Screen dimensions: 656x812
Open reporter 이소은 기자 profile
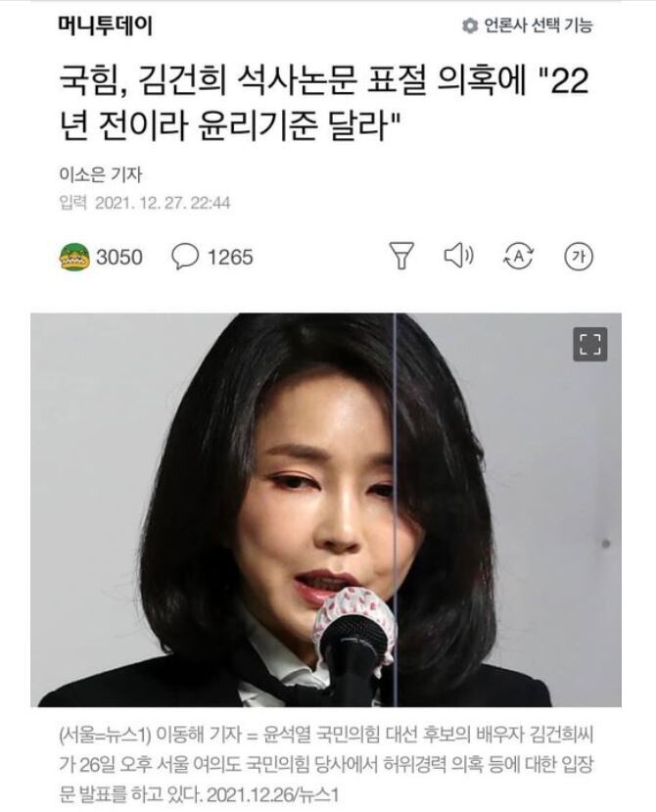click(100, 175)
